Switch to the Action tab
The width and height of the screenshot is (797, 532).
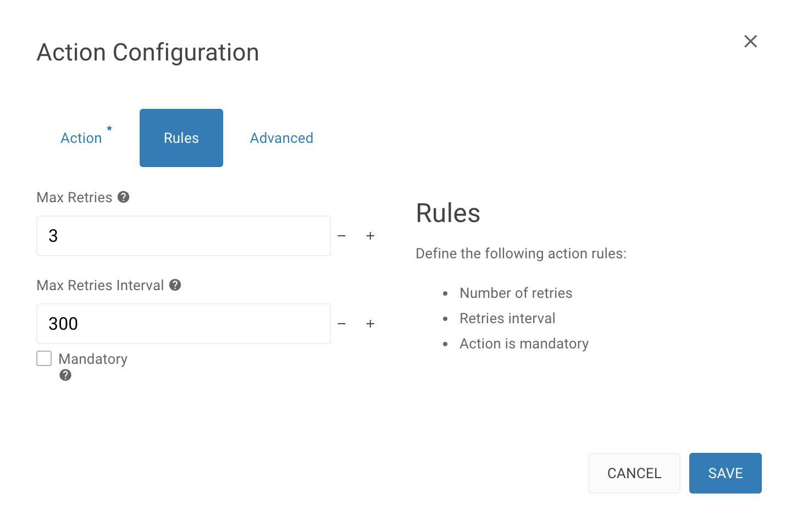pyautogui.click(x=81, y=138)
